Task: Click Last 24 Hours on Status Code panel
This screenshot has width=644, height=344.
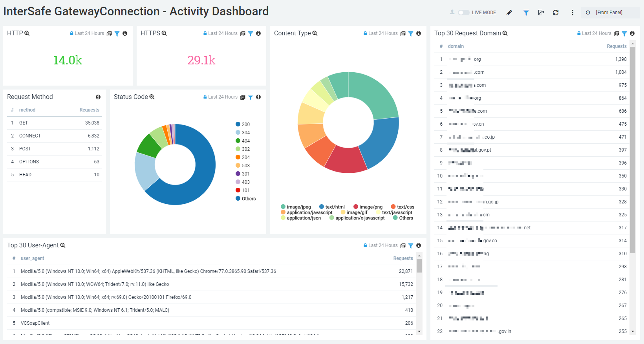Action: tap(220, 97)
